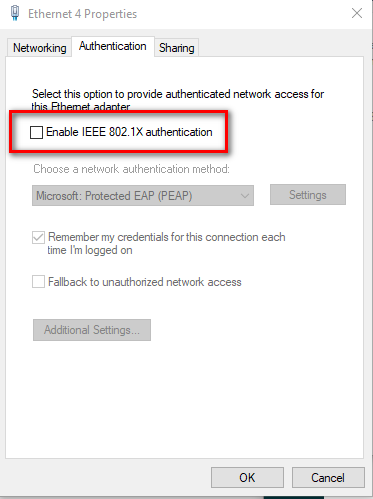The image size is (373, 499).
Task: Click the Ethernet adapter icon in title bar
Action: [x=15, y=13]
